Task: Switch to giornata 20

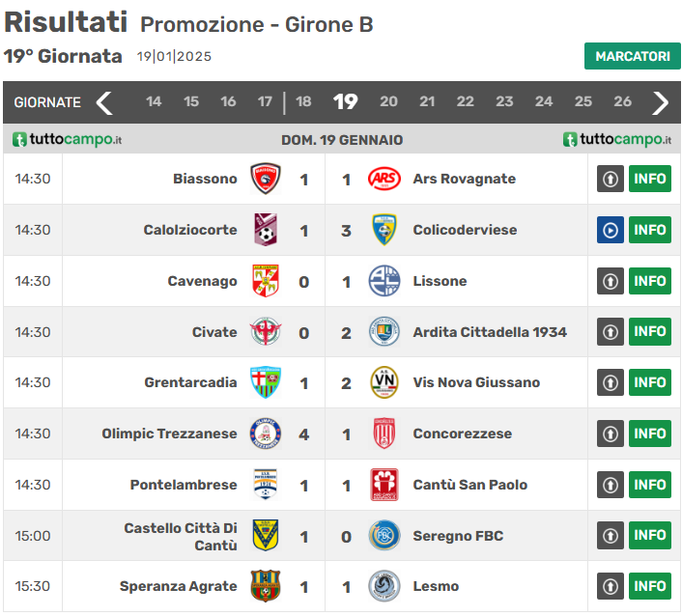Action: [388, 102]
